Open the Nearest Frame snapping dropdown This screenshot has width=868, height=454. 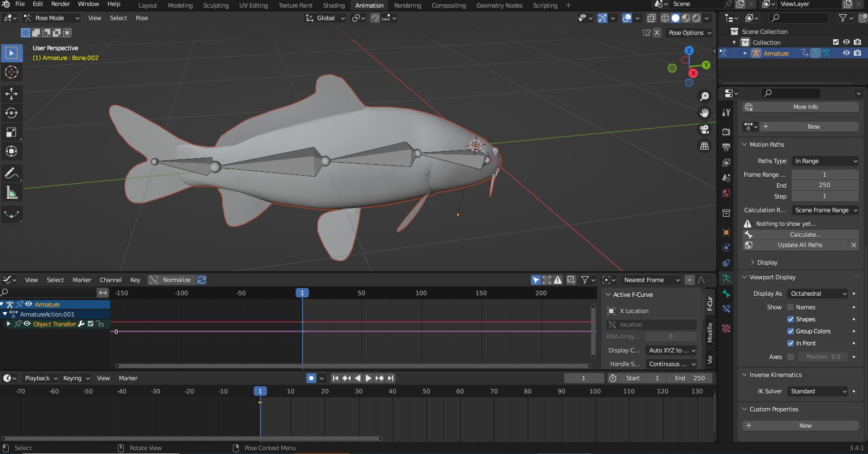coord(651,280)
